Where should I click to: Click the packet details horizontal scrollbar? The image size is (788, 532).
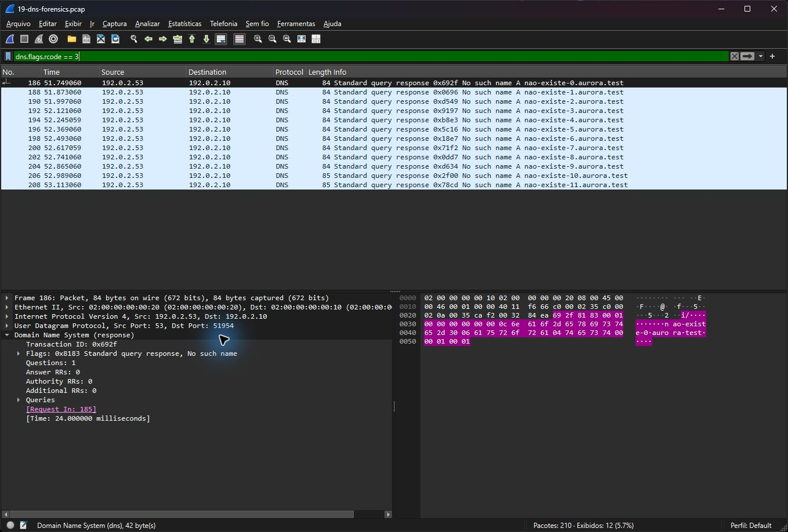click(x=181, y=514)
